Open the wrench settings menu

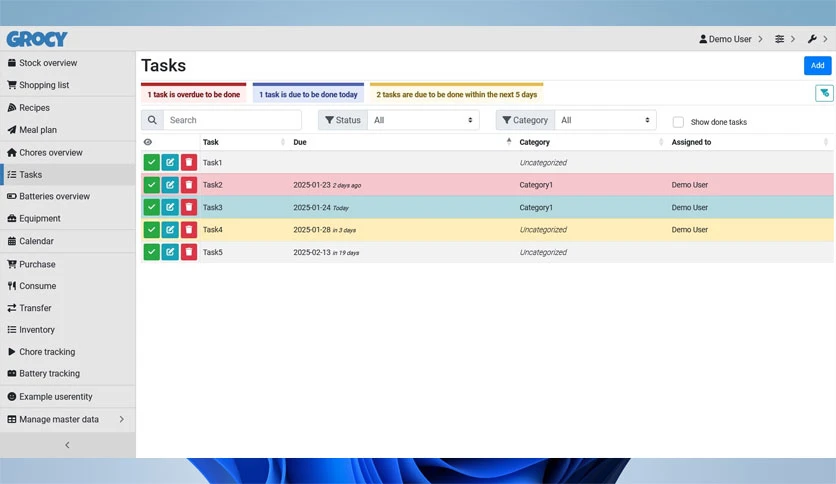(x=817, y=39)
